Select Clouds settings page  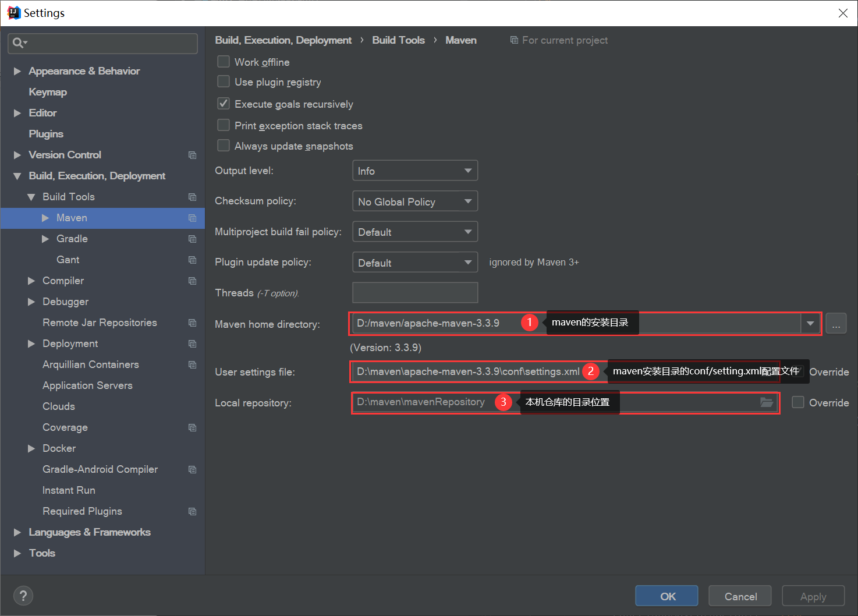59,406
